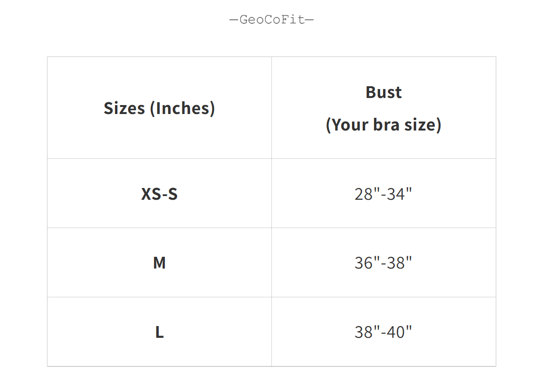The width and height of the screenshot is (548, 392).
Task: Select the "(Your bra size)" subheading line
Action: [x=384, y=125]
